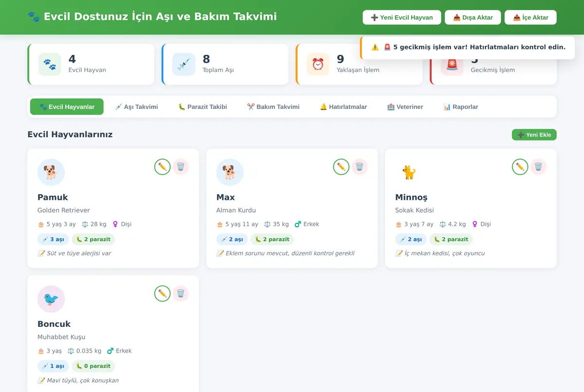Click Pamuk's 2 parazit badge
584x392 pixels.
click(93, 239)
